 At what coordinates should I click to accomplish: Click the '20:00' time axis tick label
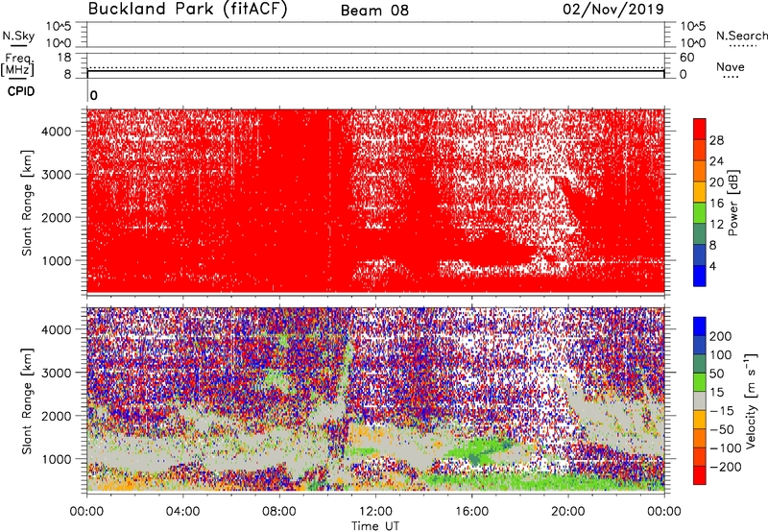click(x=567, y=512)
